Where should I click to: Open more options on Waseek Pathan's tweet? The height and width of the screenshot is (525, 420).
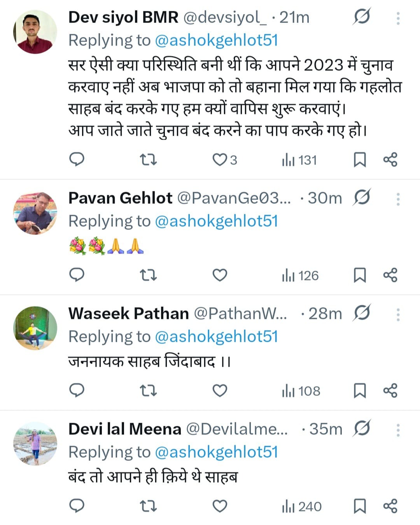(x=398, y=314)
